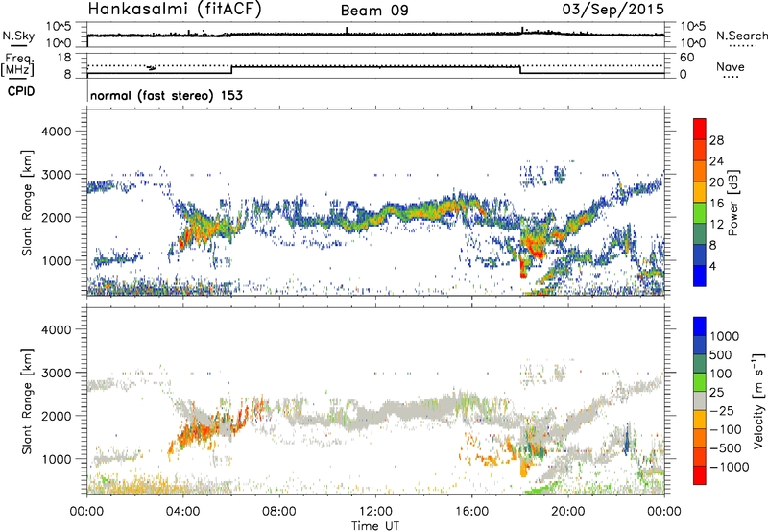
Task: Click the gray segment of velocity colorbar
Action: 700,401
